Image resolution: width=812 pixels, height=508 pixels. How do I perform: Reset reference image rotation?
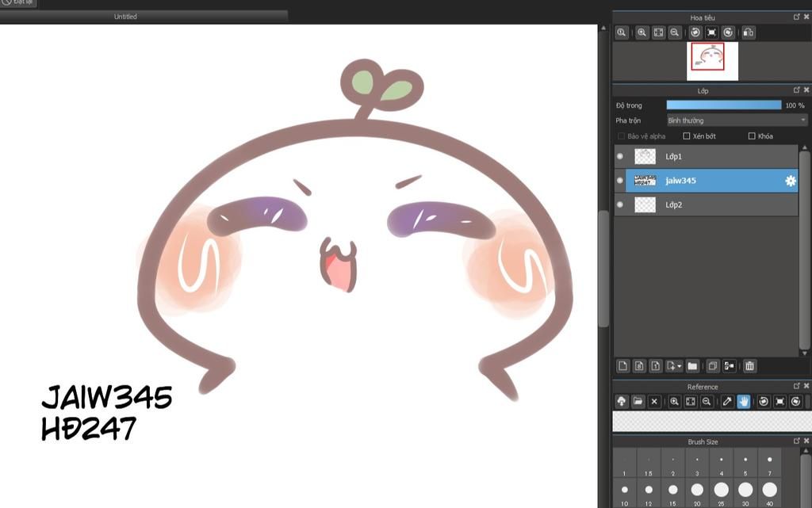coord(780,402)
